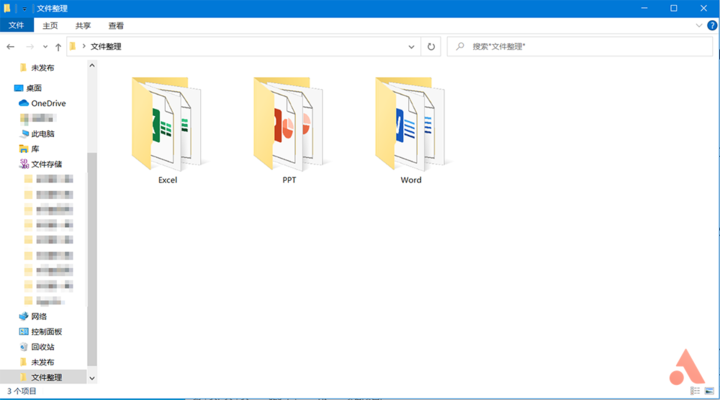This screenshot has width=720, height=400.
Task: Click the 文件整理 path segment in address bar
Action: [x=106, y=46]
